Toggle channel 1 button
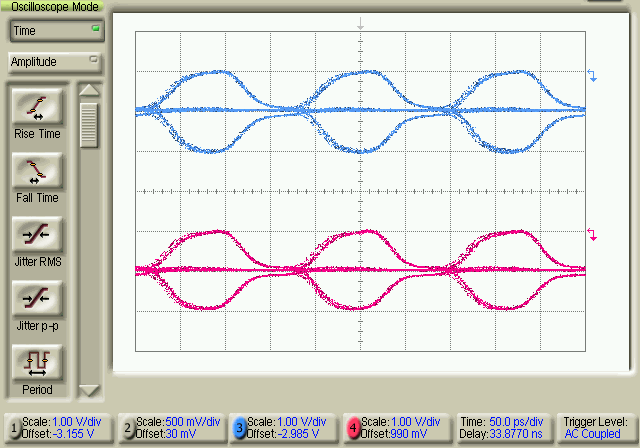640x448 pixels. pos(14,428)
